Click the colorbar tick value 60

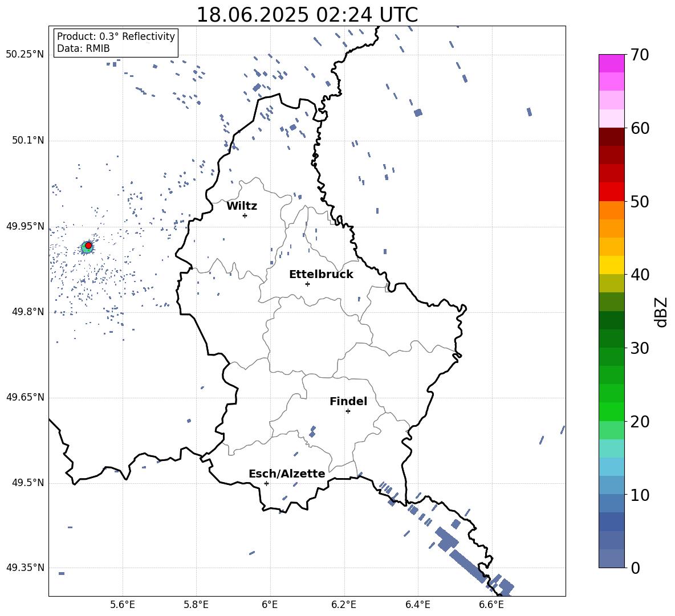pyautogui.click(x=640, y=128)
